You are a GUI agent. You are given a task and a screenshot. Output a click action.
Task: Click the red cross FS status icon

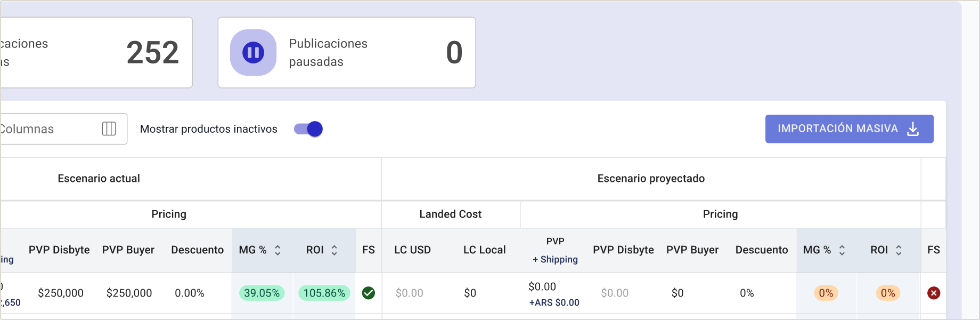(x=934, y=293)
